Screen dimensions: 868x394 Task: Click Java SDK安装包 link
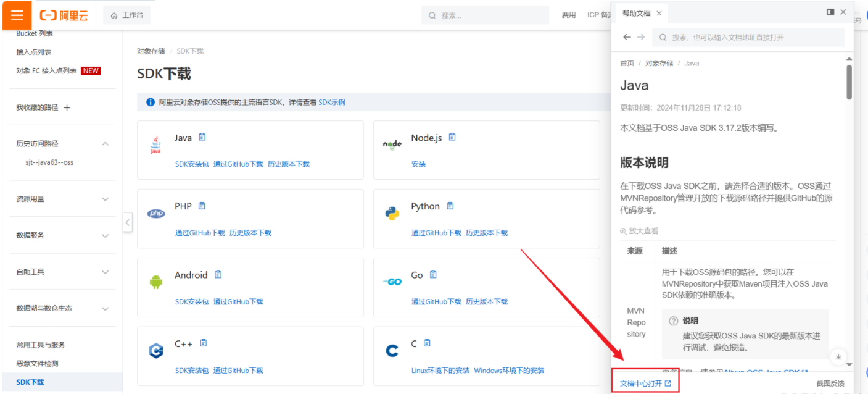pyautogui.click(x=192, y=164)
